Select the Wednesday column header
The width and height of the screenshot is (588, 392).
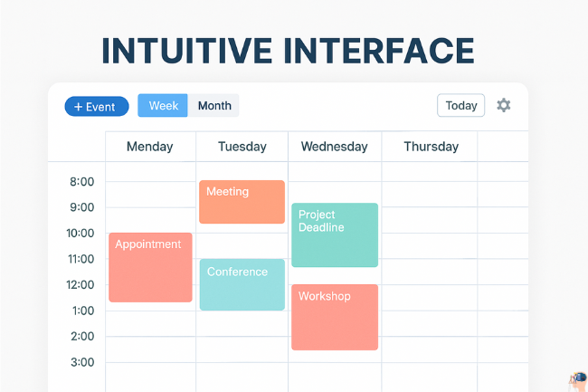(334, 147)
